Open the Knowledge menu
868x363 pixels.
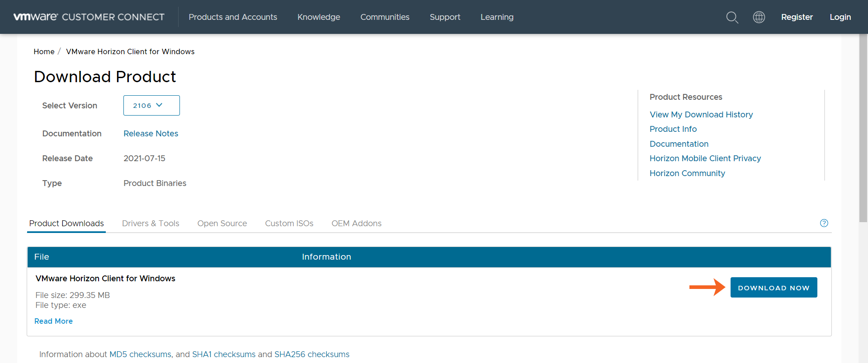click(x=319, y=17)
